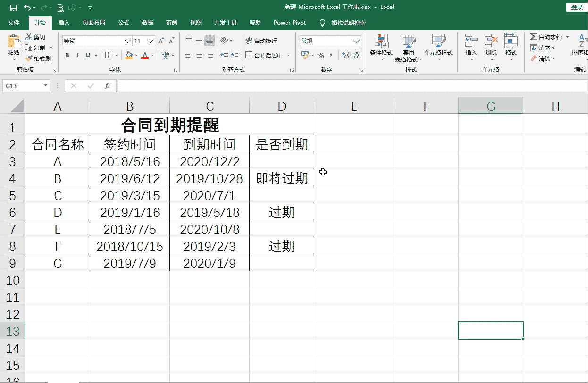Click Wrap Text (自动换行) button
This screenshot has width=588, height=383.
pos(261,41)
